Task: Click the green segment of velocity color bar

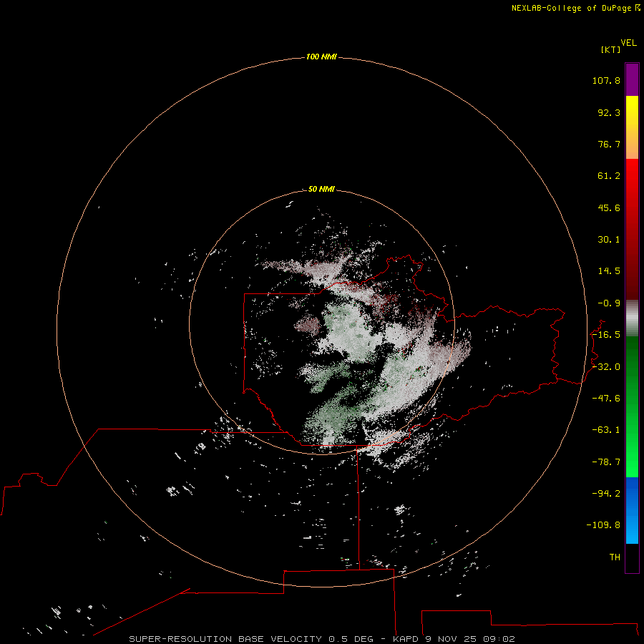Action: coord(632,406)
